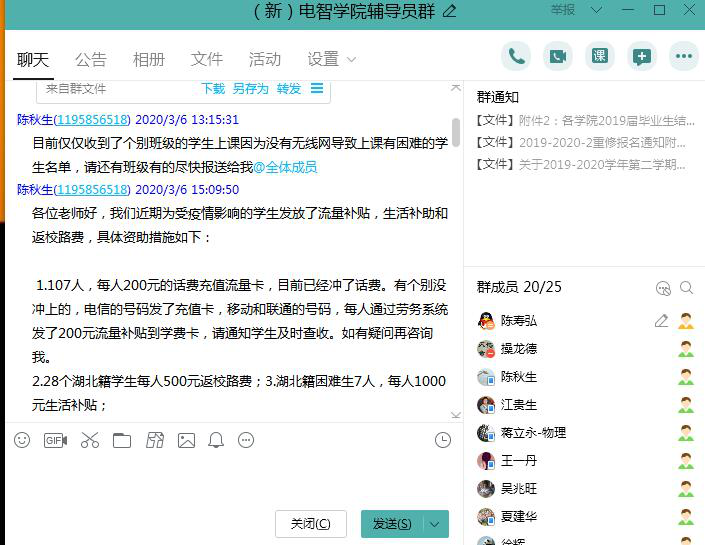Click the 下载 link for group file
Viewport: 705px width, 545px height.
click(x=213, y=88)
